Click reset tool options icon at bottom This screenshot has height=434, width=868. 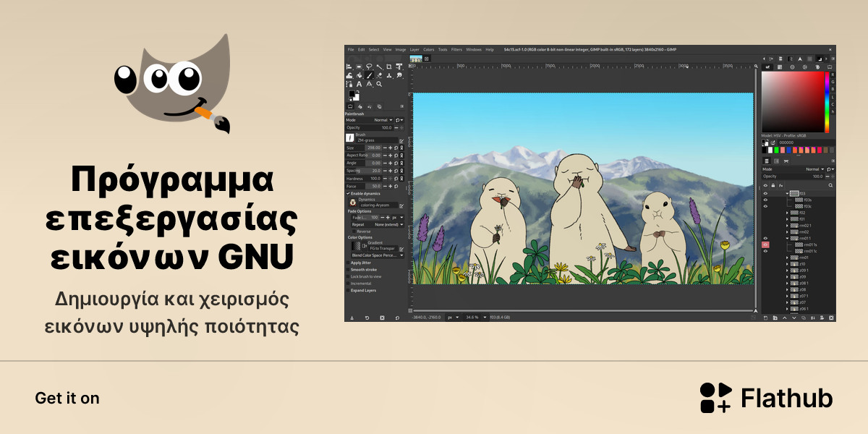point(398,318)
